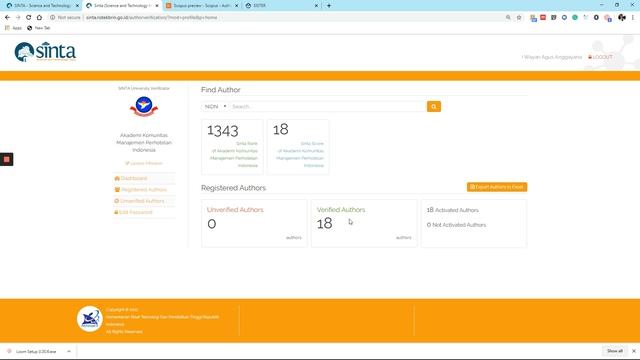This screenshot has width=640, height=360.
Task: Stop recording with red square button
Action: [x=7, y=160]
